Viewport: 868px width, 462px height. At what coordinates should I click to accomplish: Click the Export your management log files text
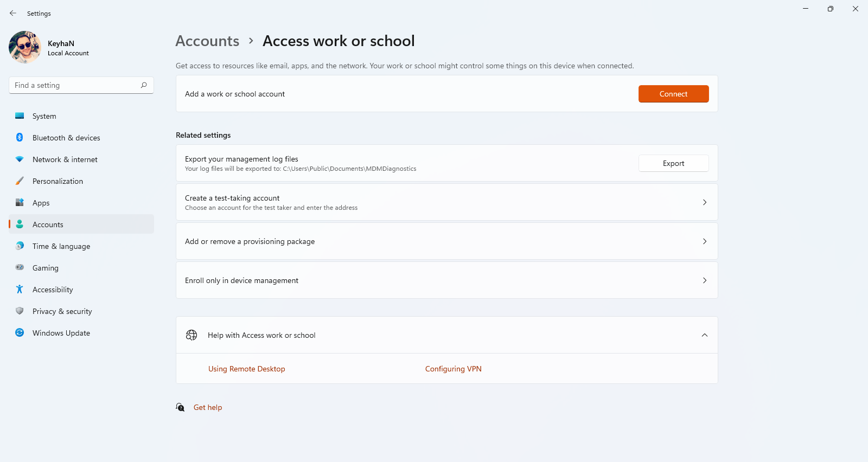[x=241, y=159]
